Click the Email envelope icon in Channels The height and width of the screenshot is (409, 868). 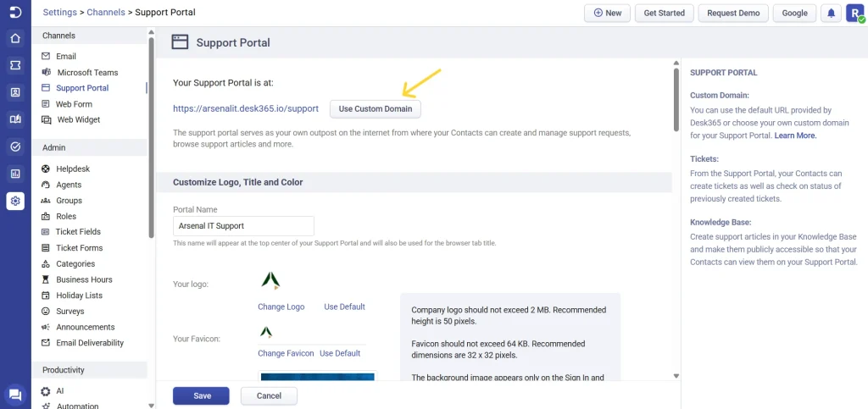(46, 57)
